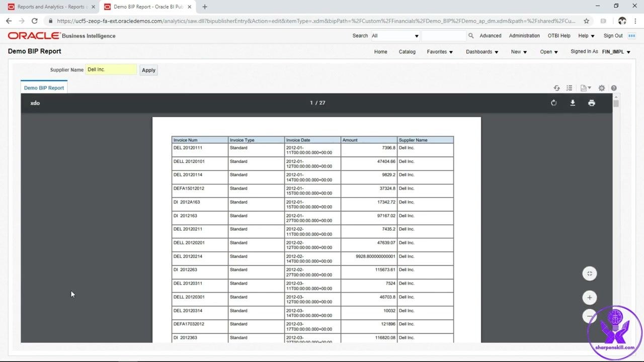The image size is (644, 362).
Task: Download the PDF document
Action: pos(573,103)
